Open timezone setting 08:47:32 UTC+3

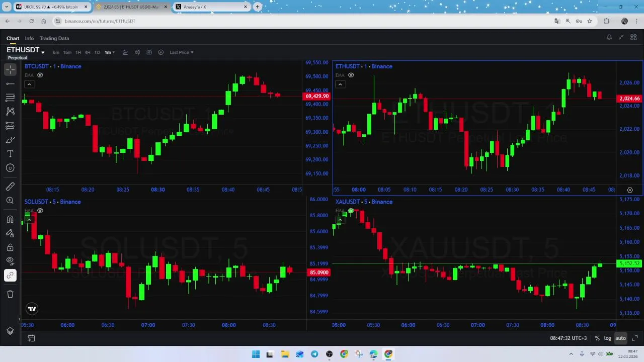tap(568, 338)
